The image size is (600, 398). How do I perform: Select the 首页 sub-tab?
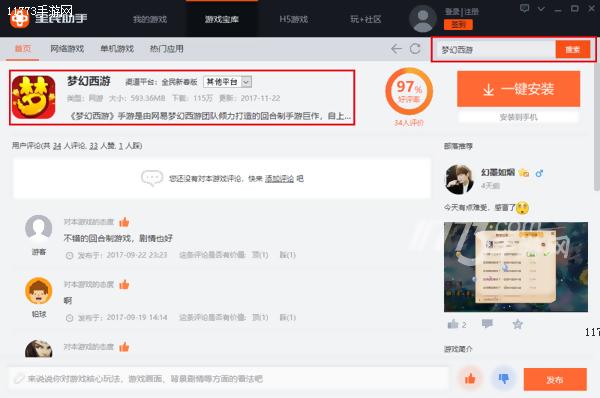(x=23, y=49)
